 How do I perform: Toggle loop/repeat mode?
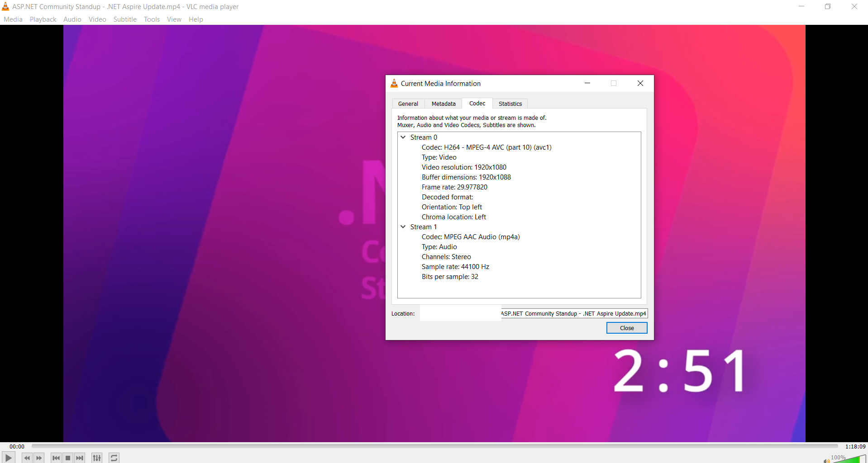(x=114, y=458)
